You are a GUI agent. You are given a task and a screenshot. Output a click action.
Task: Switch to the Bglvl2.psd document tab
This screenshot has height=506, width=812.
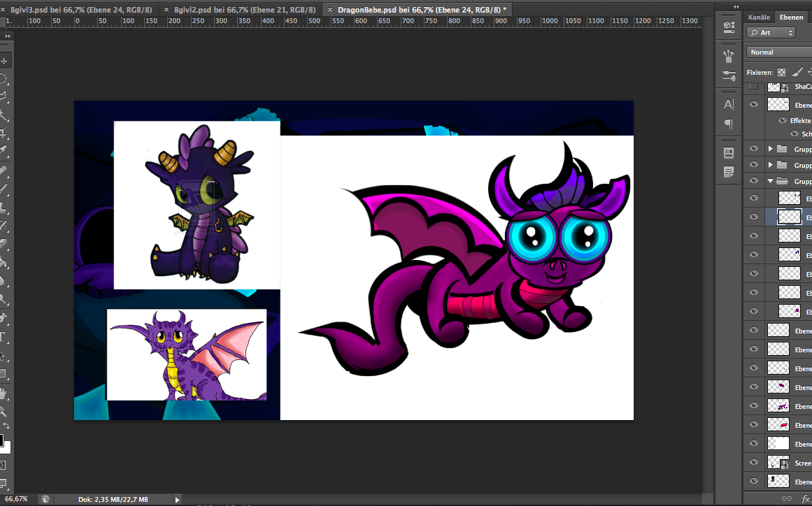point(242,10)
